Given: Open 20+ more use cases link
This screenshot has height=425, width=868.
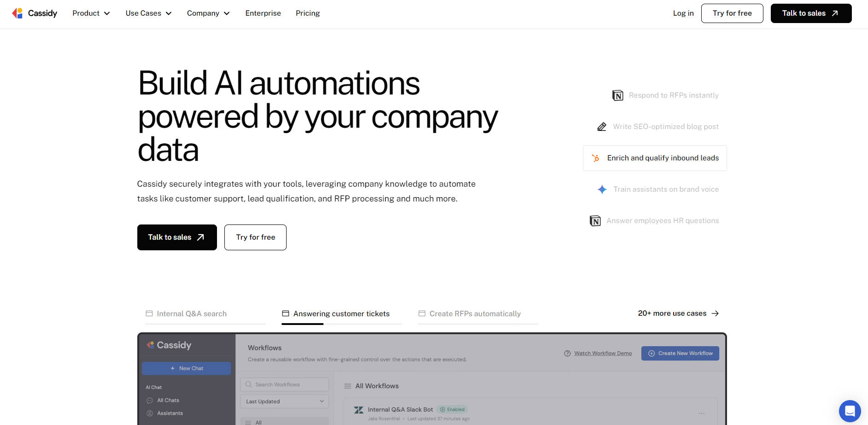Looking at the screenshot, I should [678, 313].
